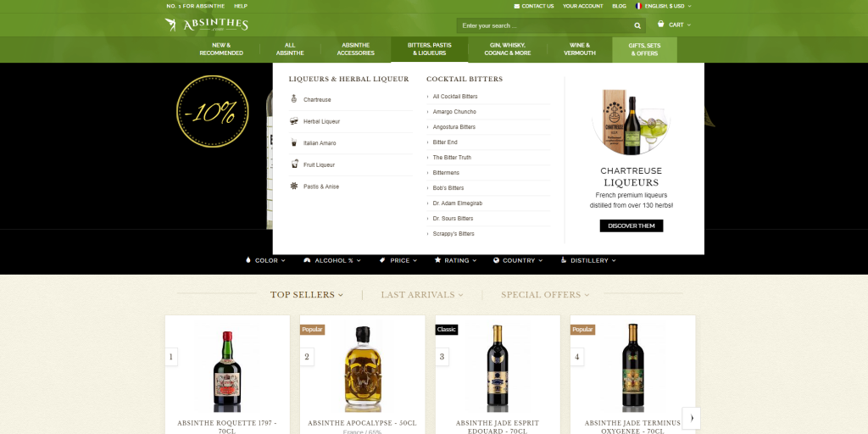Open the English, $ USD language selector
This screenshot has width=868, height=434.
click(x=663, y=6)
